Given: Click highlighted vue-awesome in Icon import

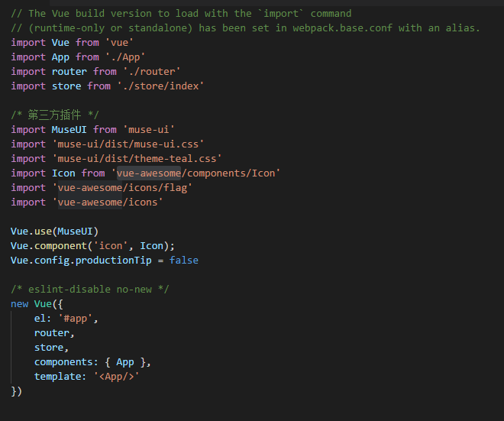Looking at the screenshot, I should click(x=149, y=173).
